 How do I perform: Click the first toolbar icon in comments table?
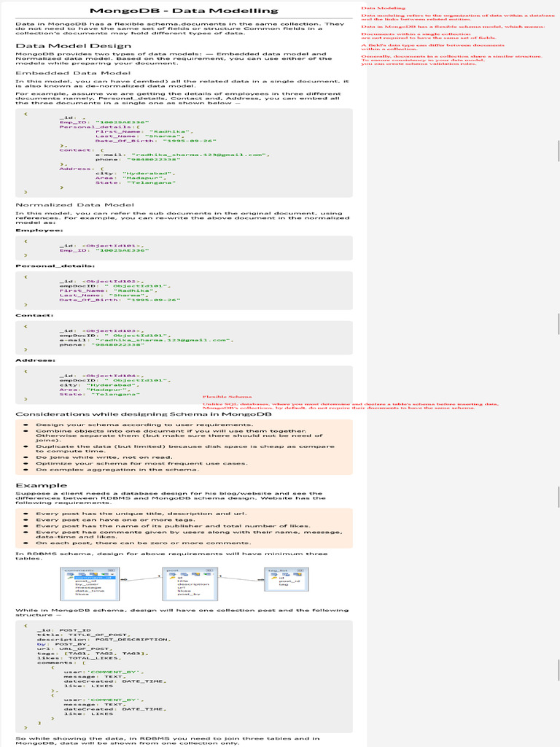(71, 574)
